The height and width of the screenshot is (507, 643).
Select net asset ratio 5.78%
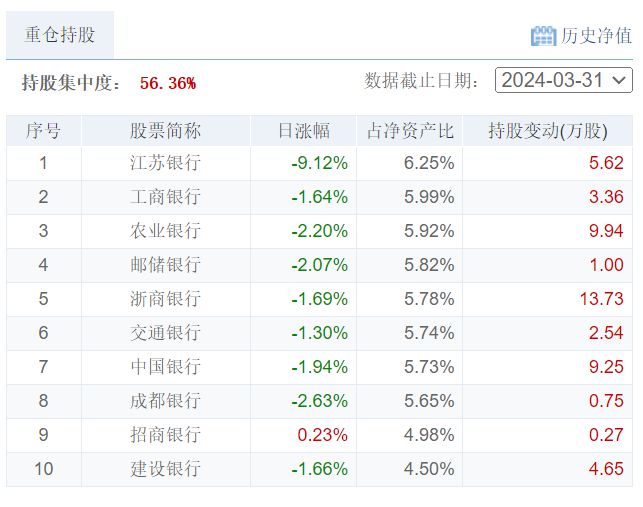coord(429,299)
